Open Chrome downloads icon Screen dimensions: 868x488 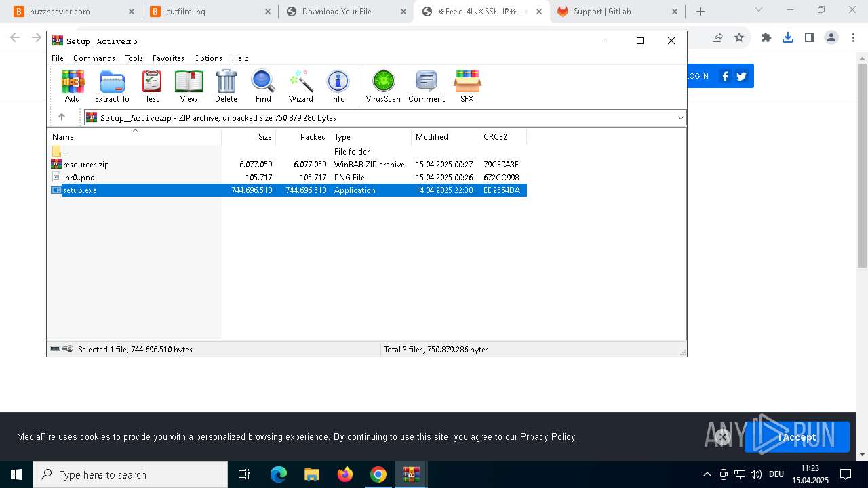pyautogui.click(x=788, y=38)
